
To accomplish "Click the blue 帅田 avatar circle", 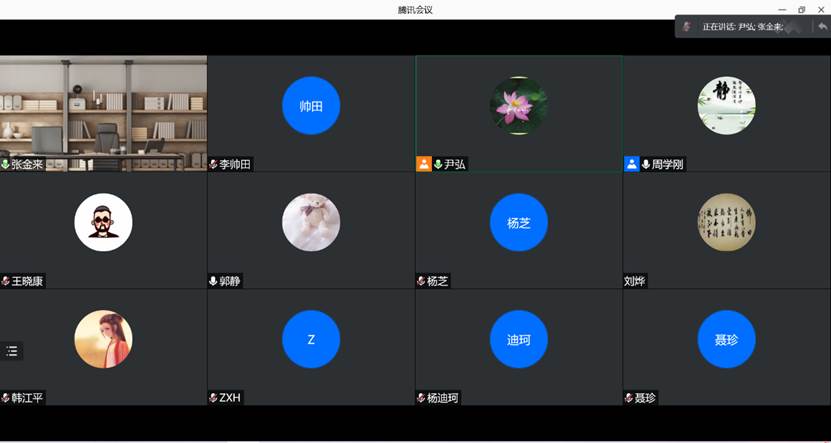I will pos(311,105).
